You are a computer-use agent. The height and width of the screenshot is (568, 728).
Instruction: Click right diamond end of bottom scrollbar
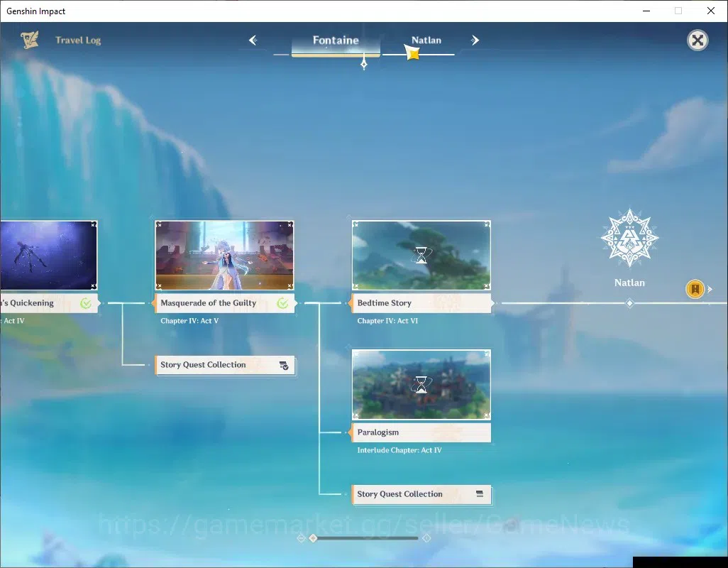point(426,537)
